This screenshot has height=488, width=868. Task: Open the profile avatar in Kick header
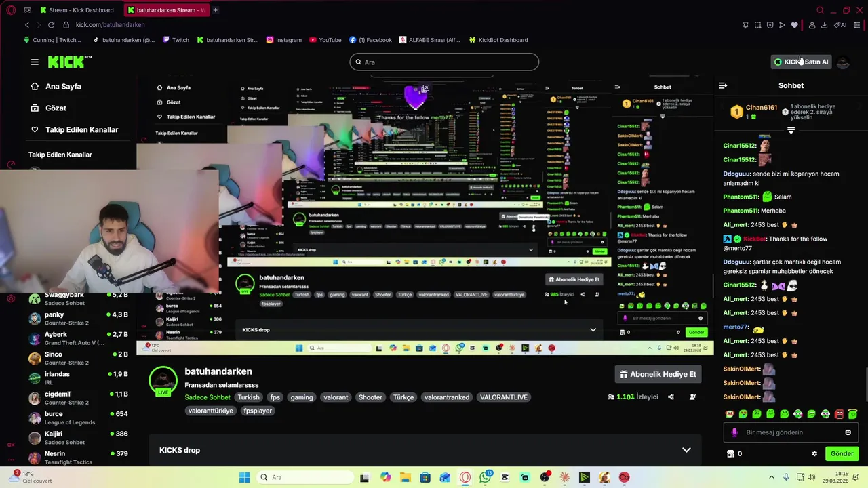click(842, 62)
